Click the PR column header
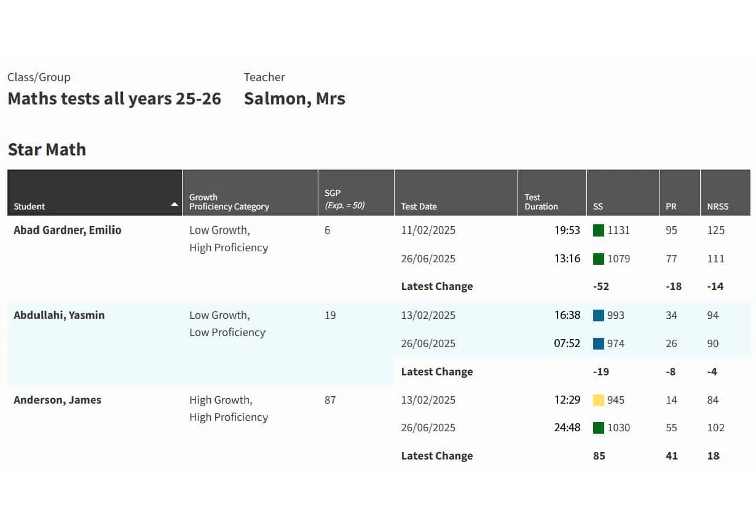Viewport: 756px width, 532px height. 680,192
